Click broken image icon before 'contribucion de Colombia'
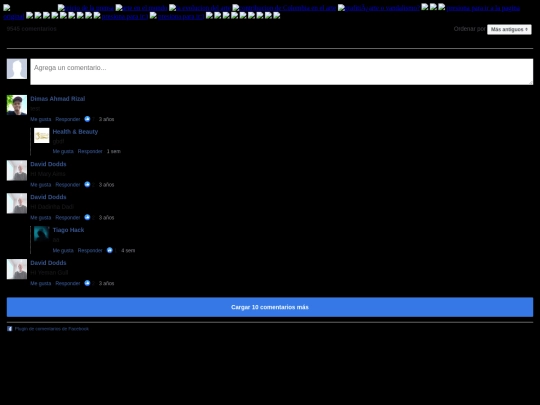Viewport: 540px width, 405px height. pyautogui.click(x=236, y=8)
